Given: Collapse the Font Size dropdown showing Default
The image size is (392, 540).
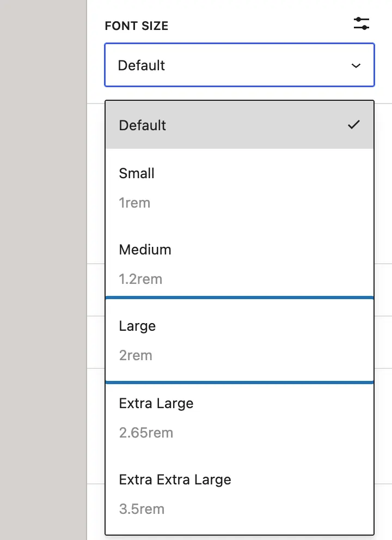Looking at the screenshot, I should 240,65.
